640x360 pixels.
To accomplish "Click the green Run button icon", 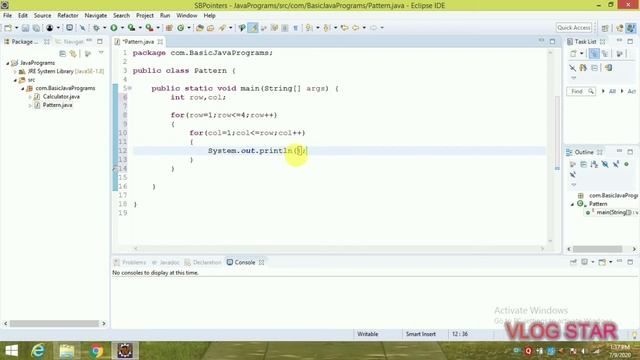I will click(x=114, y=28).
